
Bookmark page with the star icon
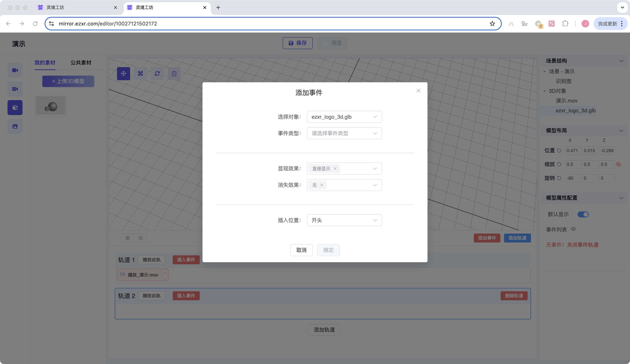coord(492,23)
